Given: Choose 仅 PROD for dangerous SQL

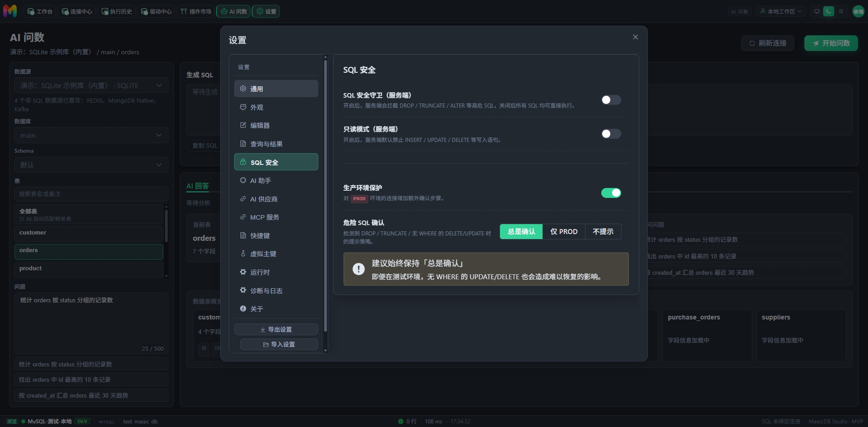Looking at the screenshot, I should tap(564, 231).
